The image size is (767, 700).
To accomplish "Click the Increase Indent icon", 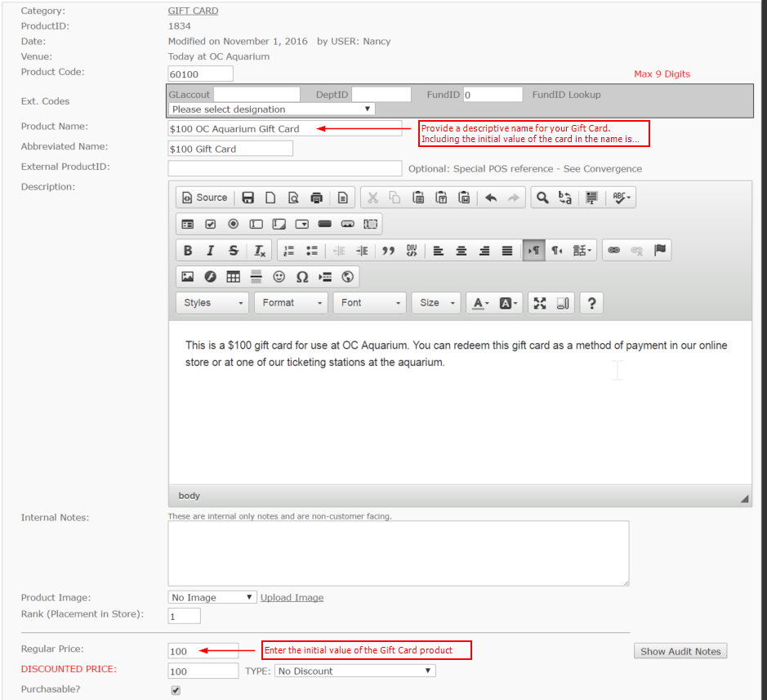I will click(x=362, y=251).
